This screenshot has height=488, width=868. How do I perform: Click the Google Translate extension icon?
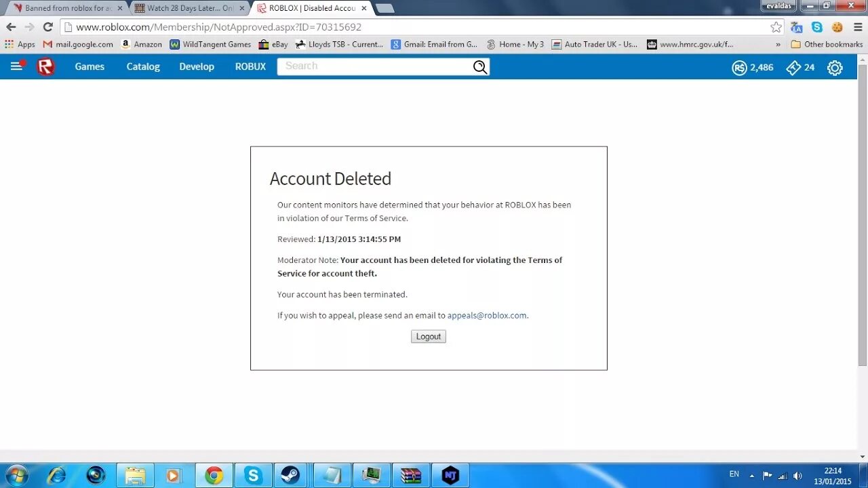click(797, 27)
